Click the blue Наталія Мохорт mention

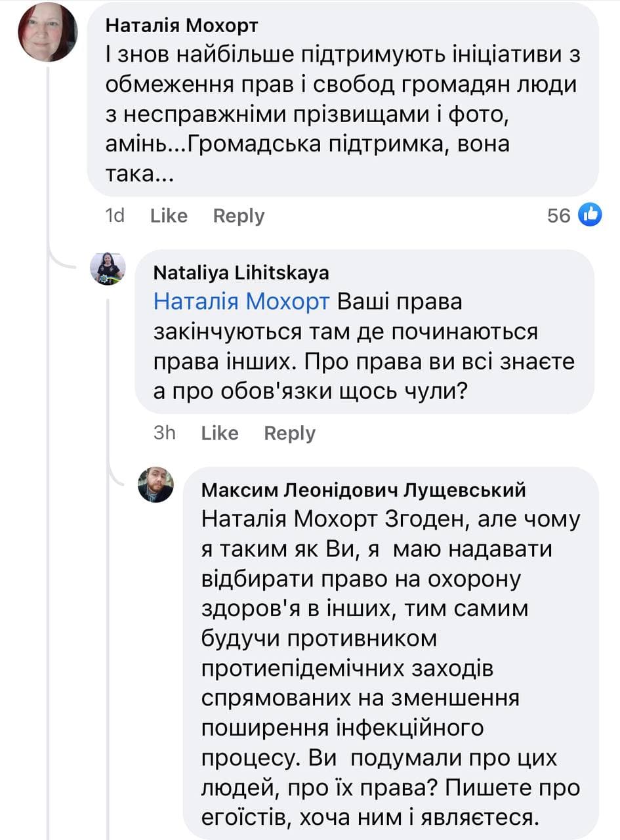pyautogui.click(x=241, y=301)
